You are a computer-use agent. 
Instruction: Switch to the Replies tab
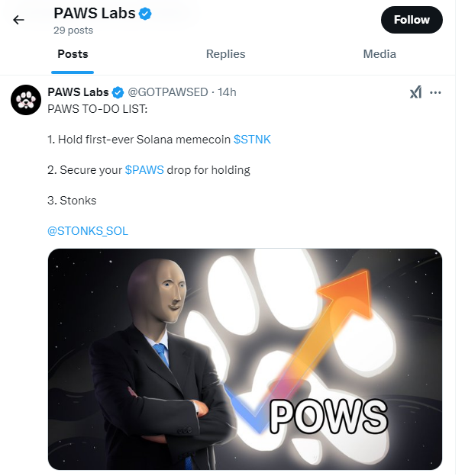(225, 54)
